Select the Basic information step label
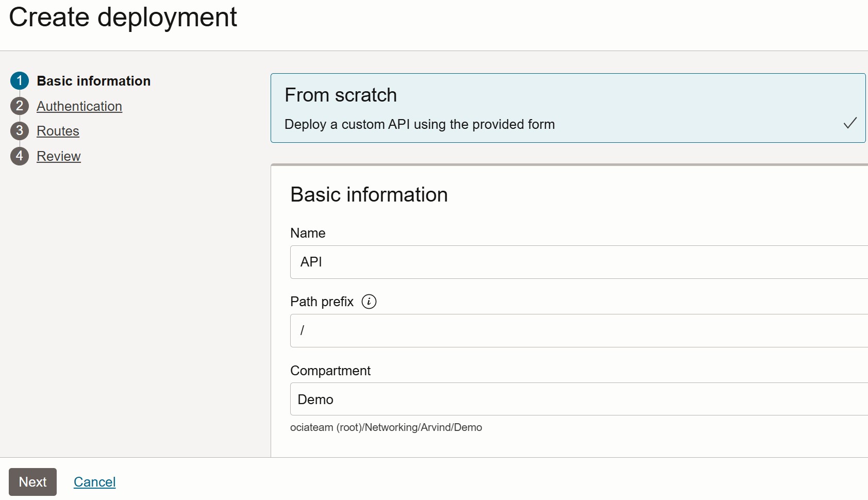Viewport: 868px width, 500px height. [94, 81]
